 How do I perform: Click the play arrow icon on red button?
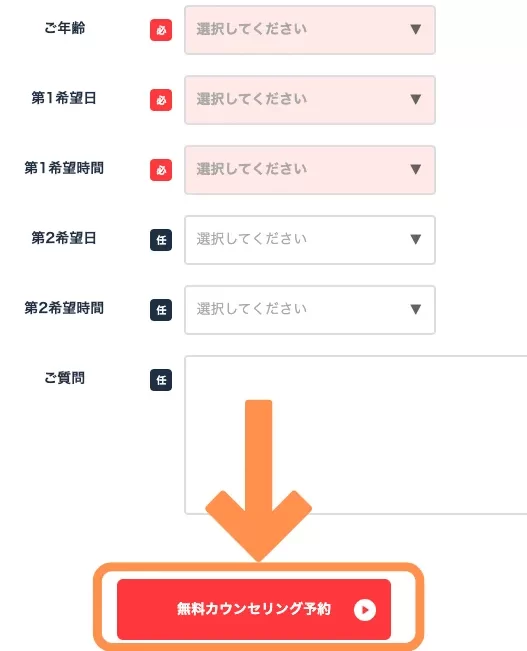[365, 610]
